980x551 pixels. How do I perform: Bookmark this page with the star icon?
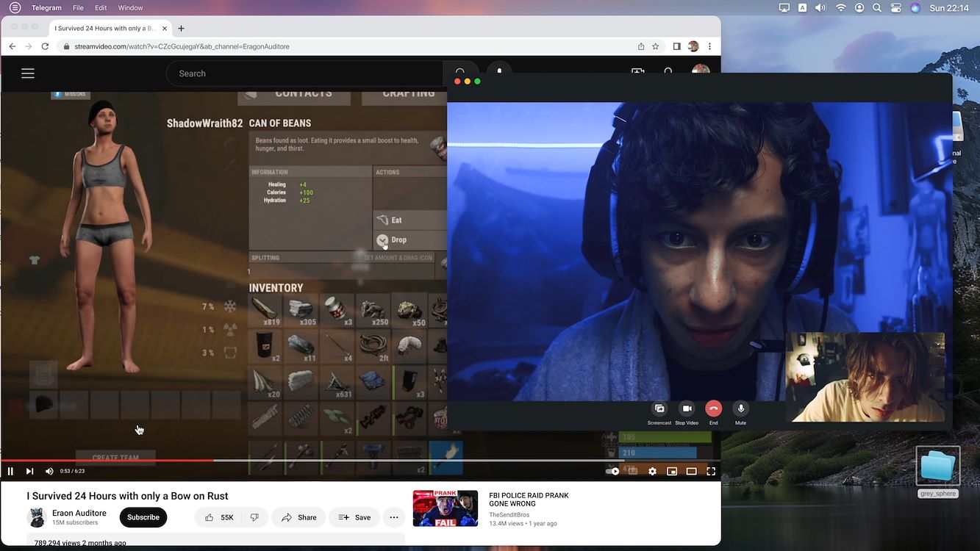[656, 46]
